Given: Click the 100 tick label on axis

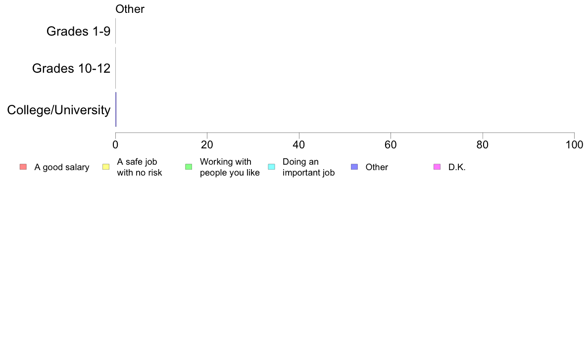Looking at the screenshot, I should pos(574,145).
